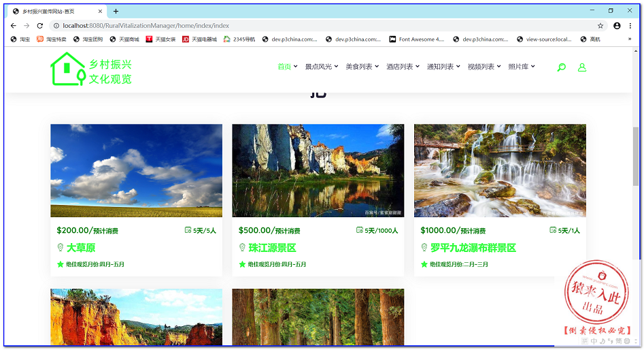
Task: Open the 罗平九龙瀑布群景区 title link
Action: pos(473,248)
